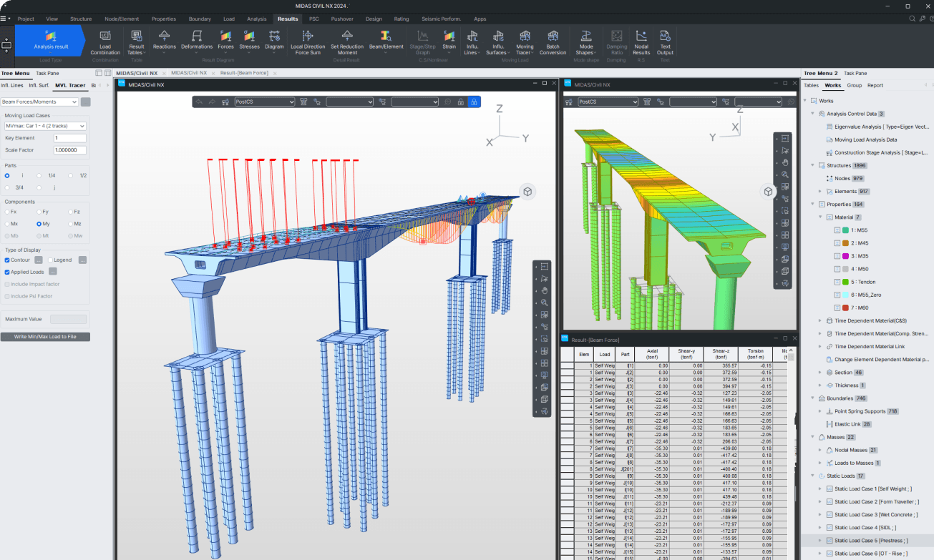The height and width of the screenshot is (560, 934).
Task: Select the pan hand tool in the left view's vertical toolbar
Action: pyautogui.click(x=545, y=290)
